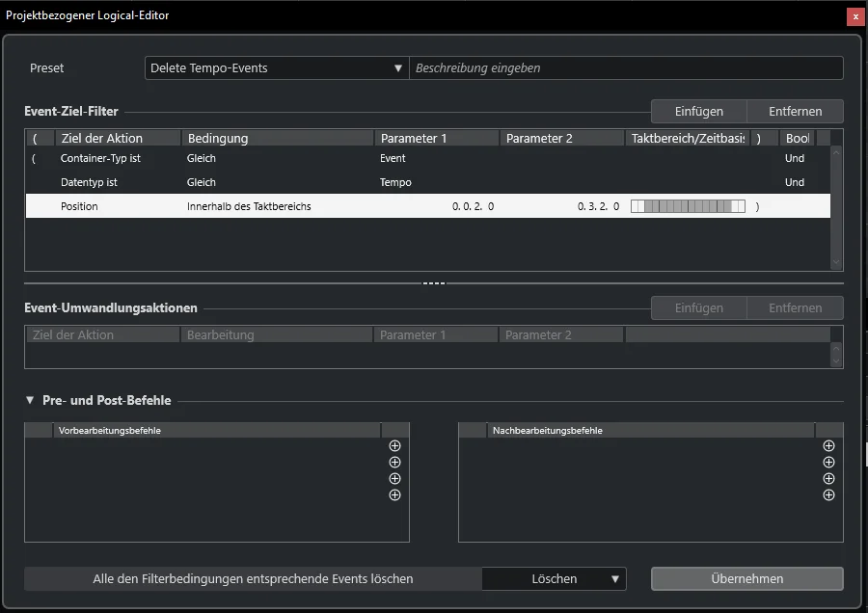Select the Container-Typ ist filter row
This screenshot has height=613, width=868.
point(427,158)
